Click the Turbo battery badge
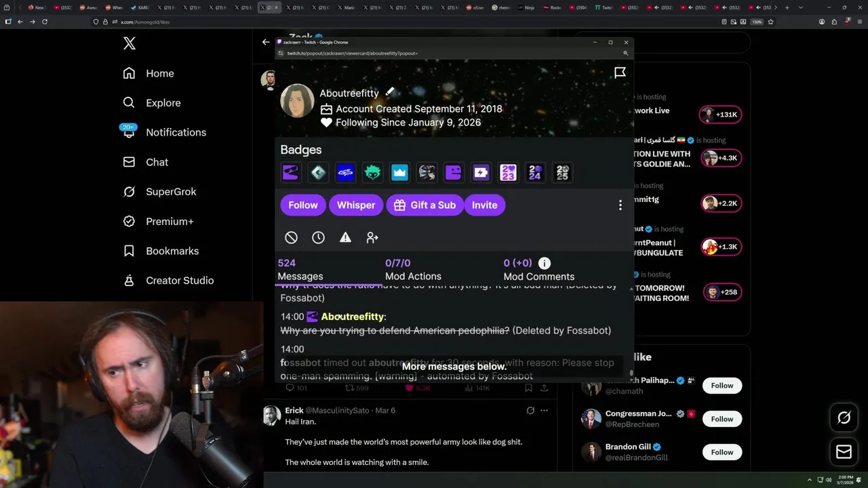Viewport: 868px width, 488px height. (481, 173)
